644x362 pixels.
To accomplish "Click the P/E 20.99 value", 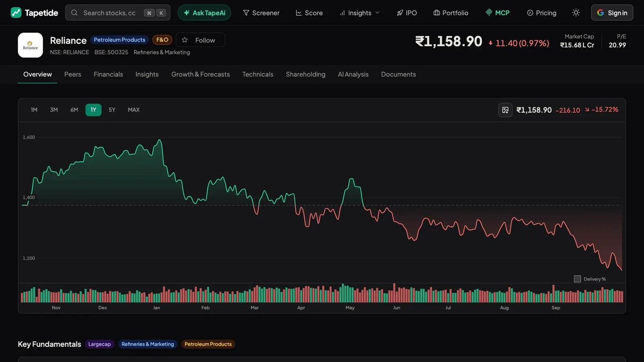I will point(617,45).
